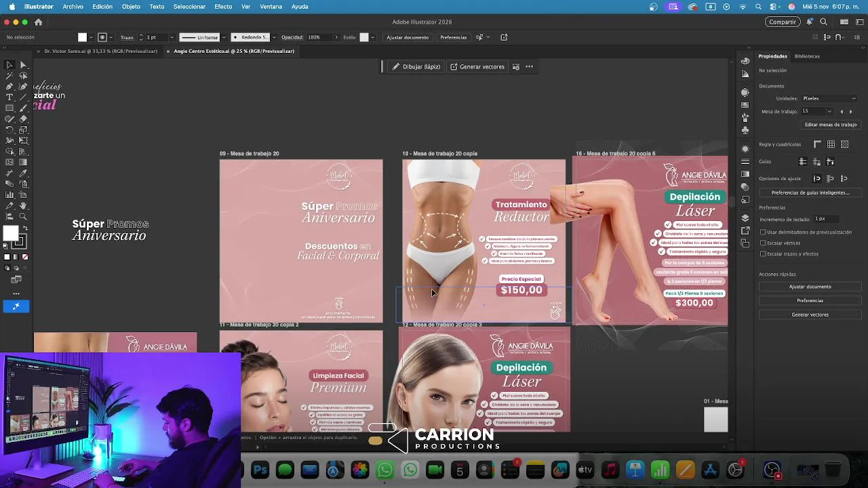Open the fill color dropdown arrow

click(x=92, y=37)
